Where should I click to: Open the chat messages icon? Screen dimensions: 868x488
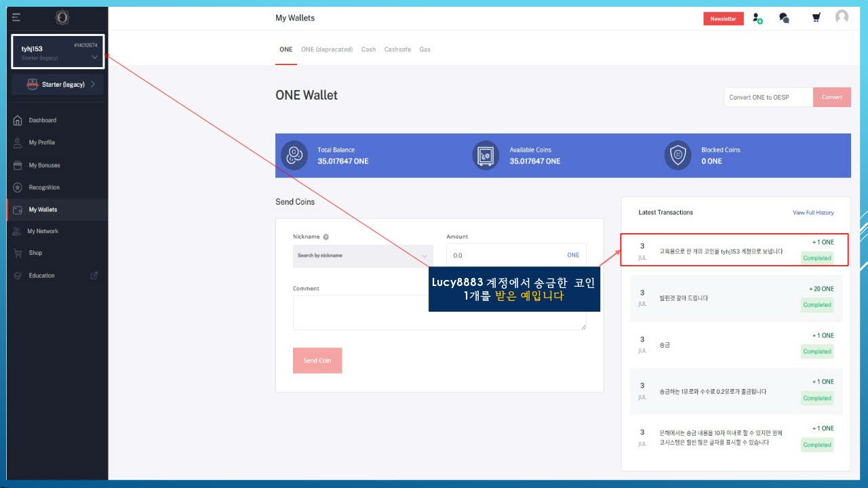pyautogui.click(x=784, y=18)
